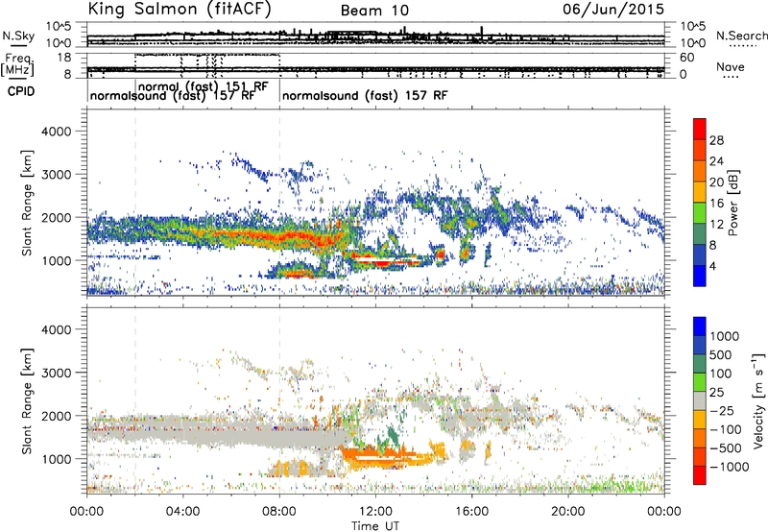
Task: Pick the blue top segment of the velocity bar
Action: click(700, 326)
